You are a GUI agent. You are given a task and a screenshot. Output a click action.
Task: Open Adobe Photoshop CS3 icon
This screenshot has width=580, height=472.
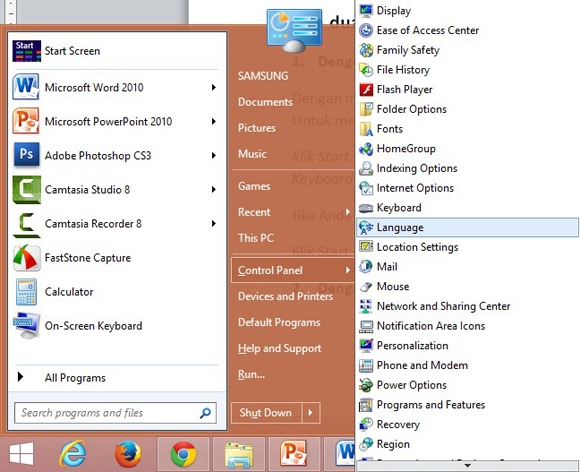tap(26, 155)
